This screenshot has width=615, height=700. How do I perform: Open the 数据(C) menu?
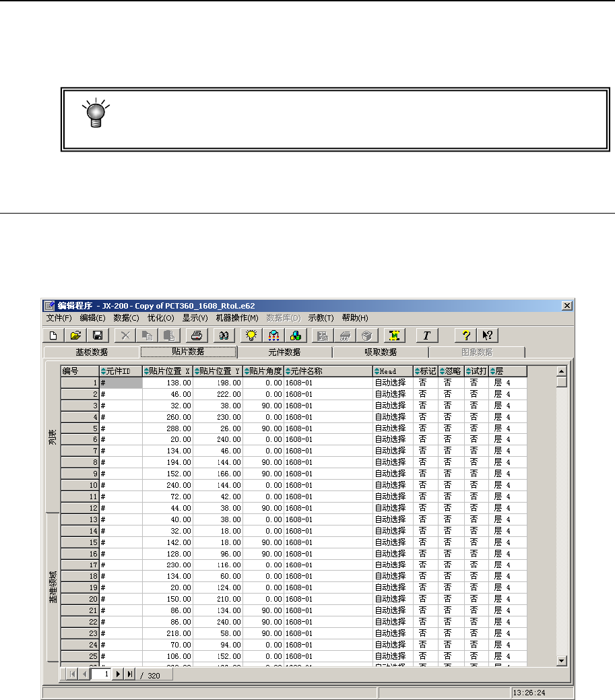click(x=127, y=318)
